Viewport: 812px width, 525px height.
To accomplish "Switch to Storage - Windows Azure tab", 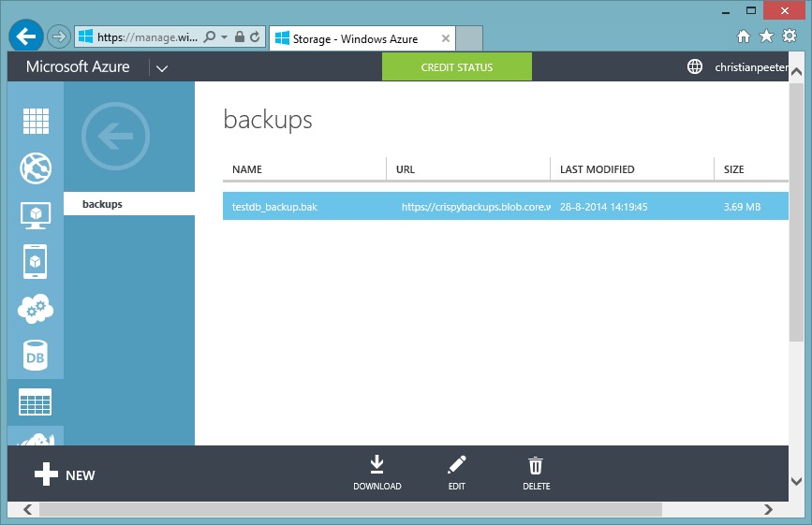I will (x=361, y=38).
